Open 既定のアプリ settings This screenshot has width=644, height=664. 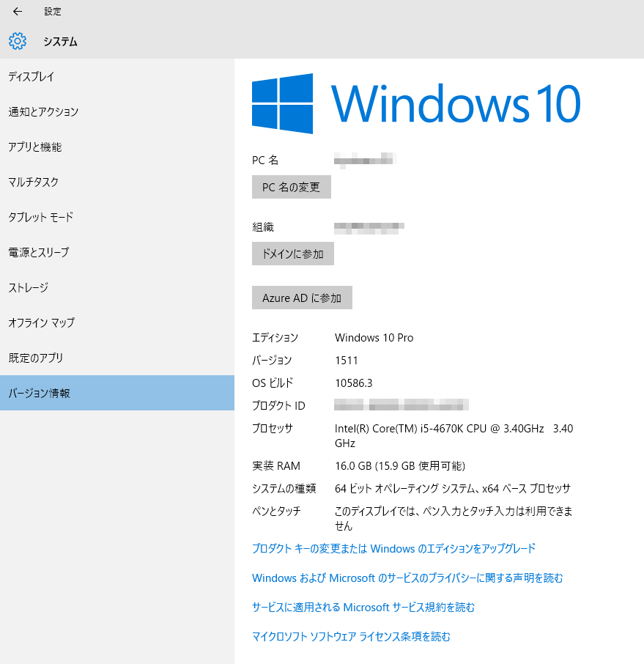point(117,358)
